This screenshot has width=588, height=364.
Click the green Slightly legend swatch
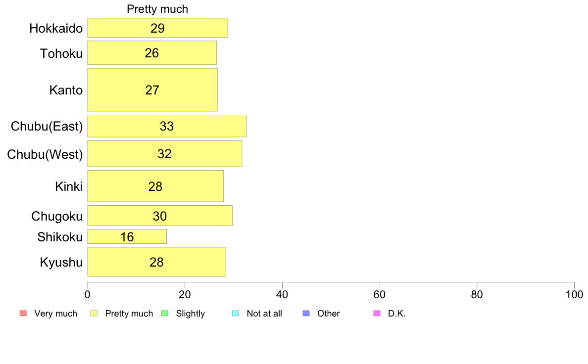(165, 314)
